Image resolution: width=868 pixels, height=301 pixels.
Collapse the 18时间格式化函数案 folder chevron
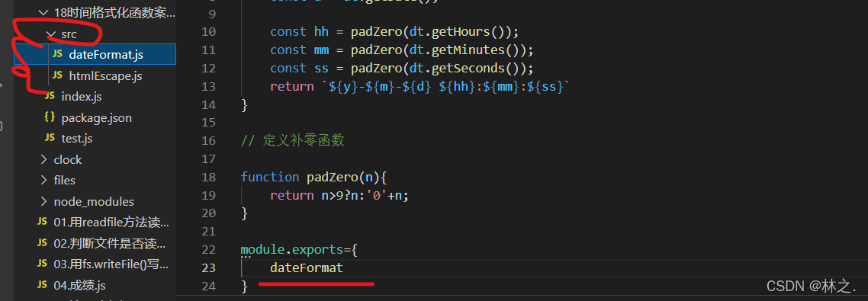pyautogui.click(x=43, y=13)
